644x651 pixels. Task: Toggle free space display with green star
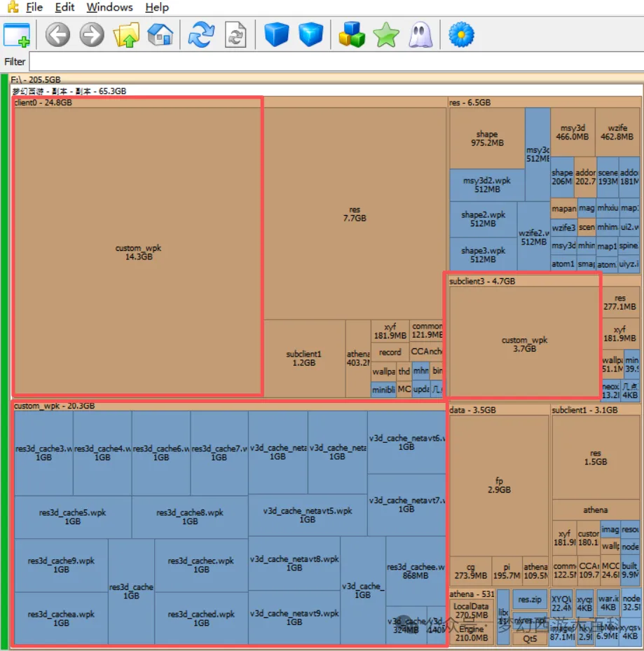386,34
